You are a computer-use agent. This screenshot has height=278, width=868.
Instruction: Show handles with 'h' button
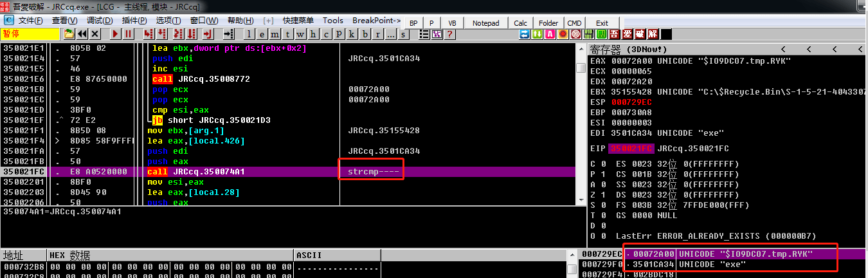click(x=313, y=34)
